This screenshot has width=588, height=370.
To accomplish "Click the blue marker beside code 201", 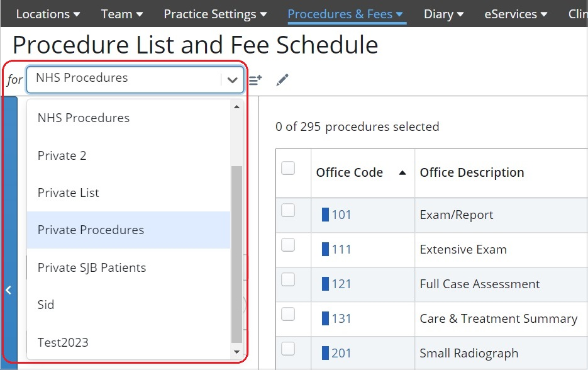I will point(325,353).
